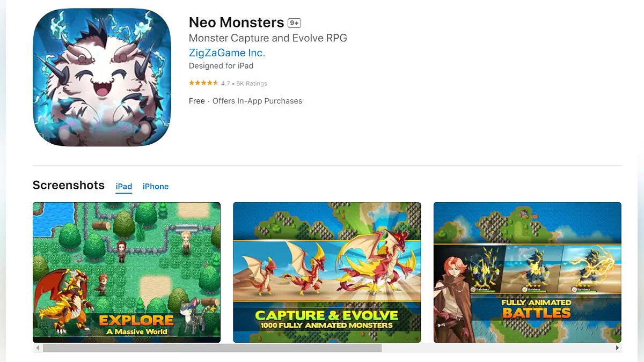Screen dimensions: 644x362
Task: Click the 9+ age rating badge
Action: (294, 23)
